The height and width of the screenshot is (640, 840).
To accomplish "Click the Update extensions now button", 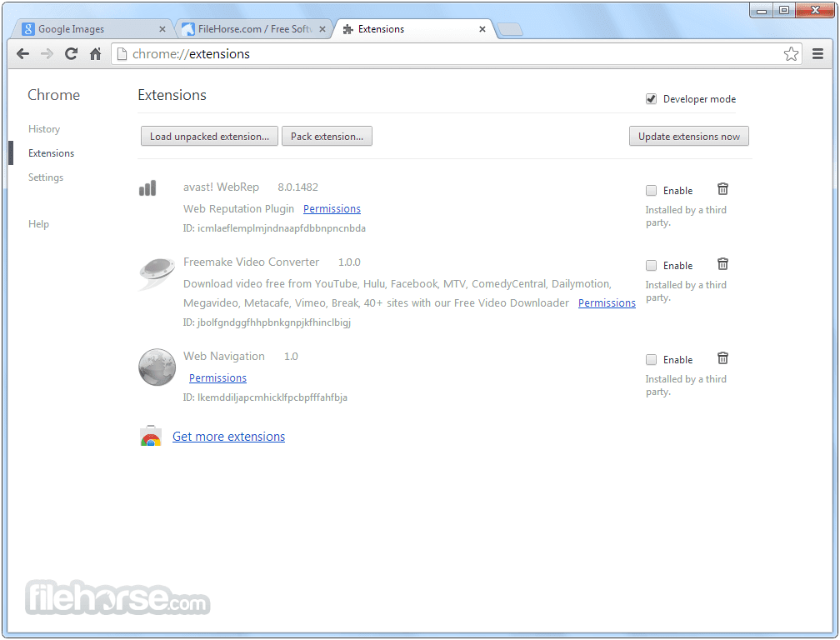I will (x=688, y=136).
